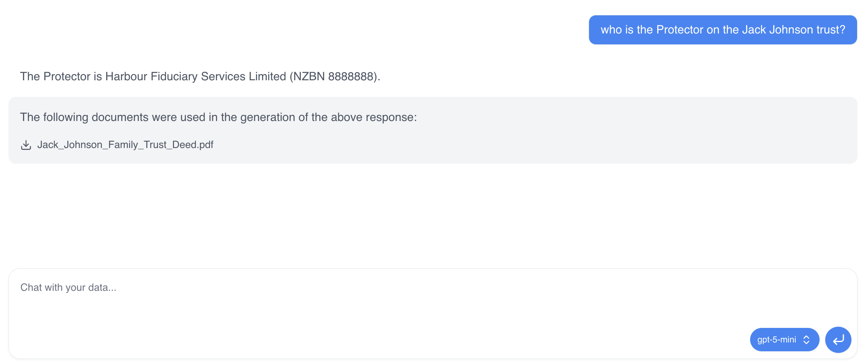Select the user question bubble about the Protector
Image resolution: width=868 pixels, height=363 pixels.
[x=723, y=29]
